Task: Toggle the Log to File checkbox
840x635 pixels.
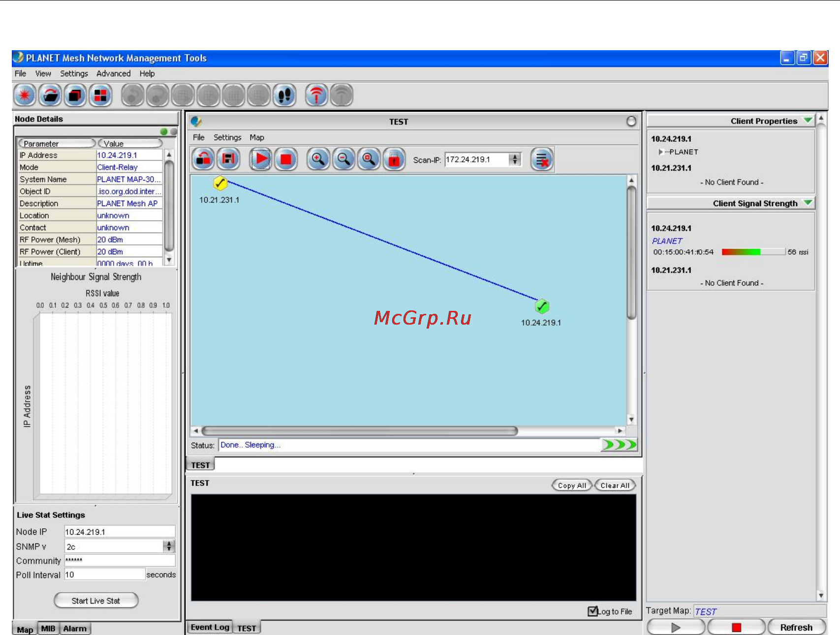Action: (x=593, y=611)
